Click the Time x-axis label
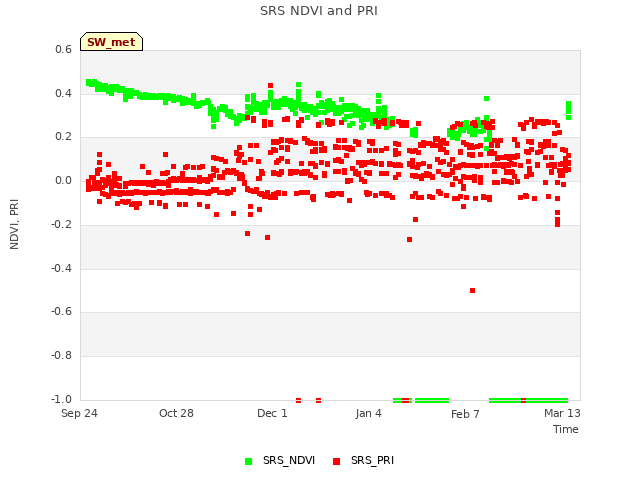 [x=566, y=429]
